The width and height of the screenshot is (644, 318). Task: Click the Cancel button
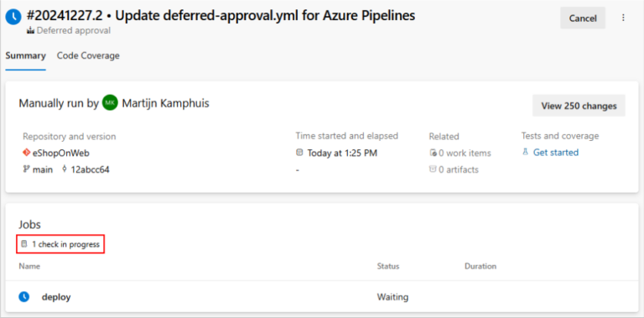[x=583, y=18]
